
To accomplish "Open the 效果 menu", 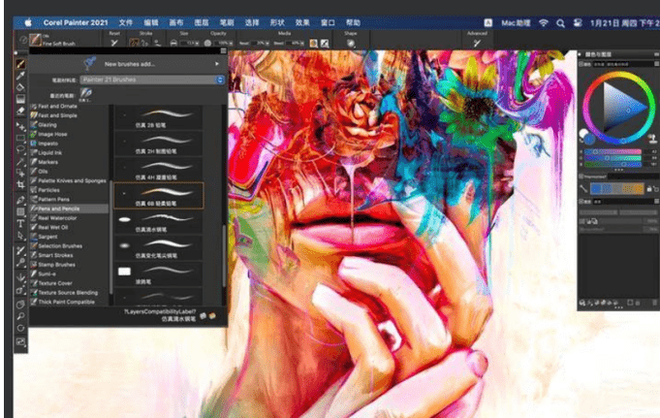I will [302, 23].
